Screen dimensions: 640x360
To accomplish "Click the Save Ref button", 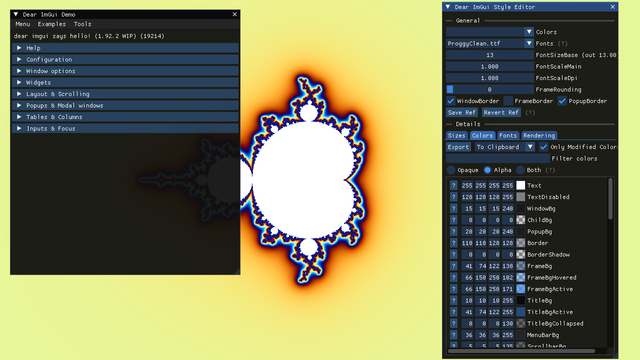I will coord(461,112).
